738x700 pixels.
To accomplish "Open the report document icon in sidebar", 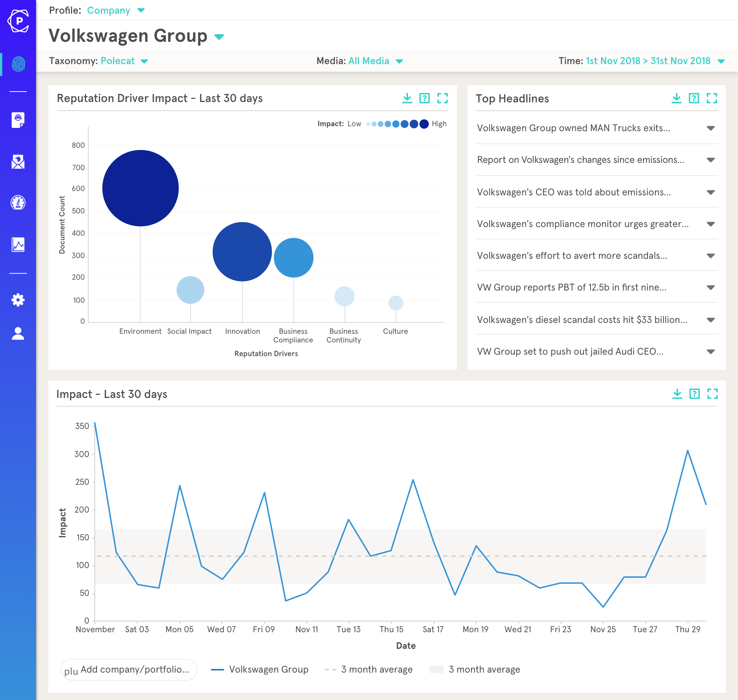I will [18, 120].
